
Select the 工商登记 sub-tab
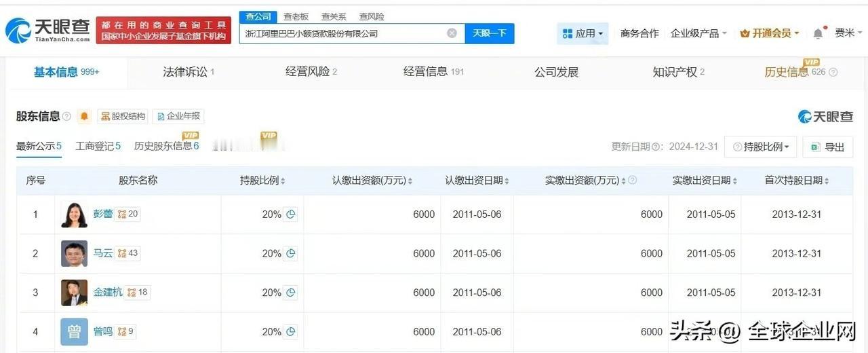[98, 146]
